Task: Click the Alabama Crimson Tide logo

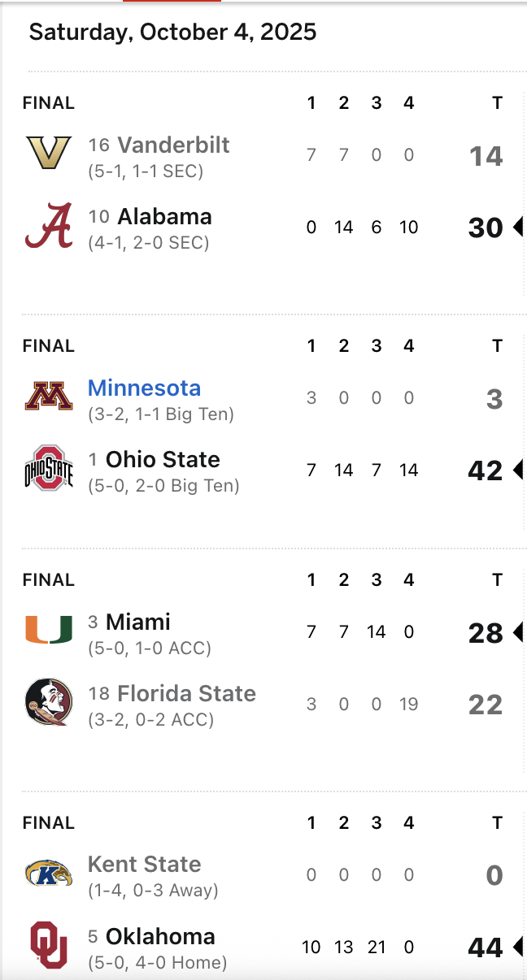Action: [49, 225]
